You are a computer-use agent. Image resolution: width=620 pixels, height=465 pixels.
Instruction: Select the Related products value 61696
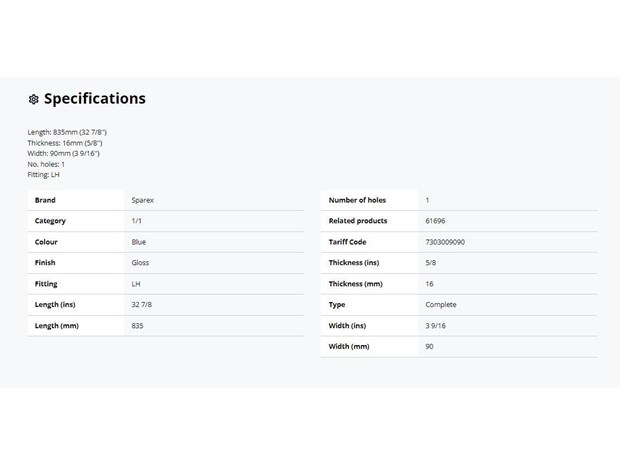[x=435, y=221]
